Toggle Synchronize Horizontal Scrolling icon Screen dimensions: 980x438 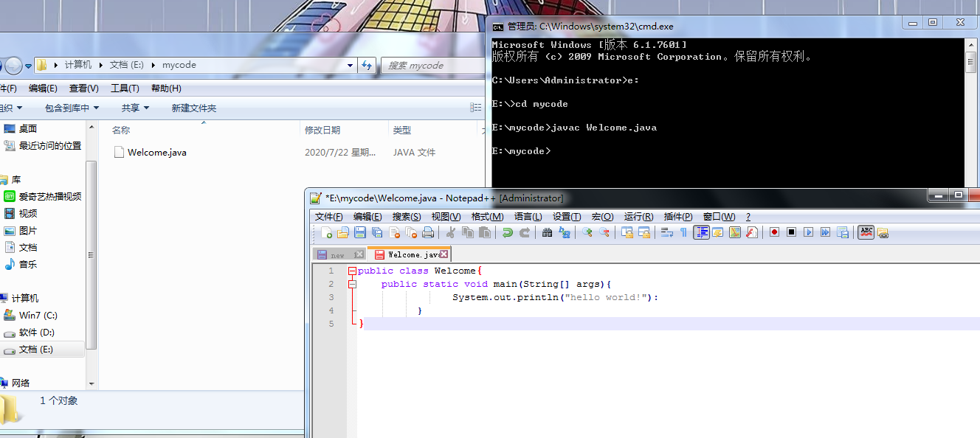(644, 232)
